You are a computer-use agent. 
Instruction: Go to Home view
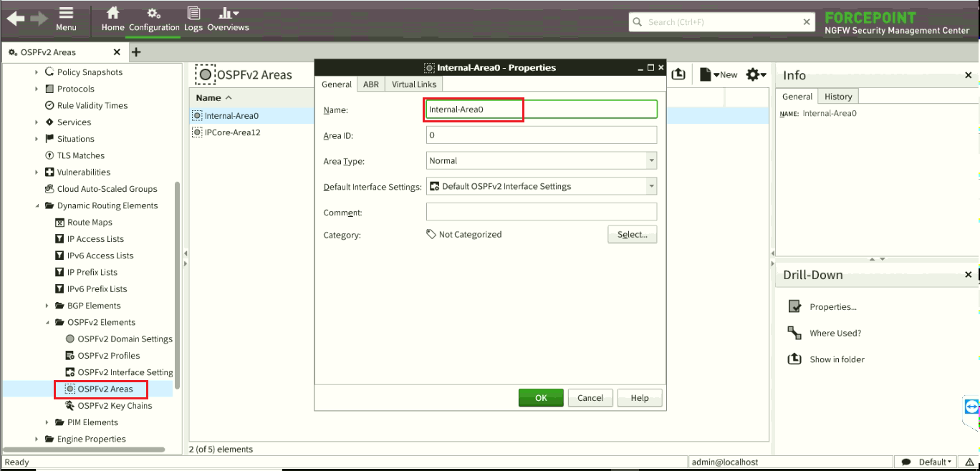pos(112,19)
